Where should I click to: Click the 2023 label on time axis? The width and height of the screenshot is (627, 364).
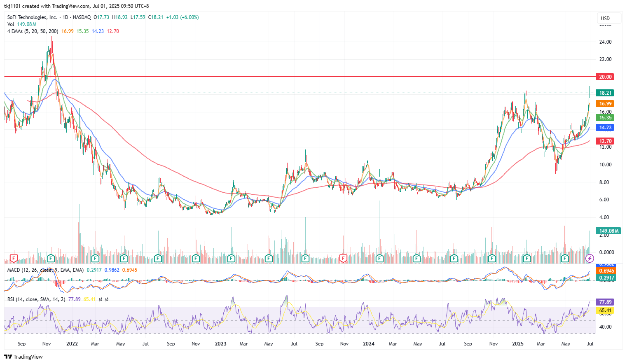[x=220, y=344]
